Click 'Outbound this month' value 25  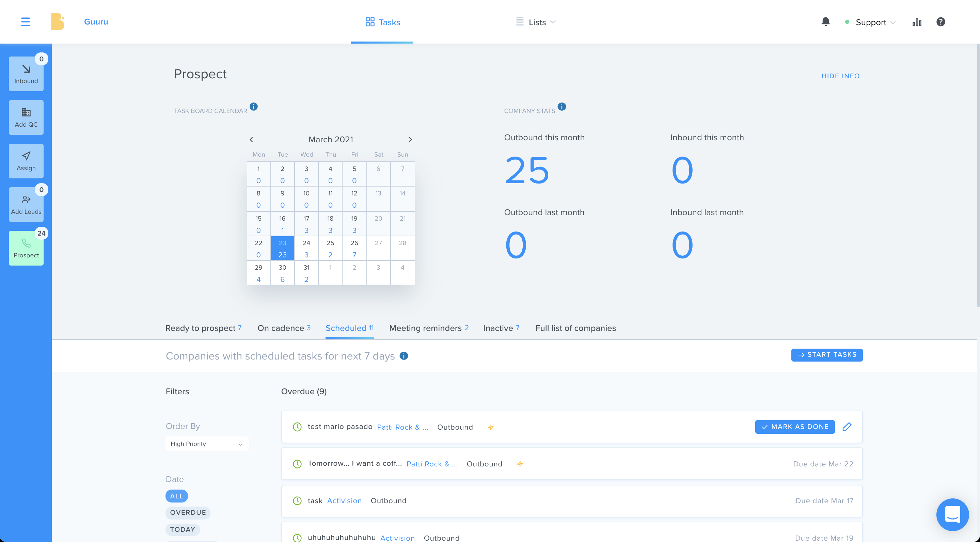527,170
